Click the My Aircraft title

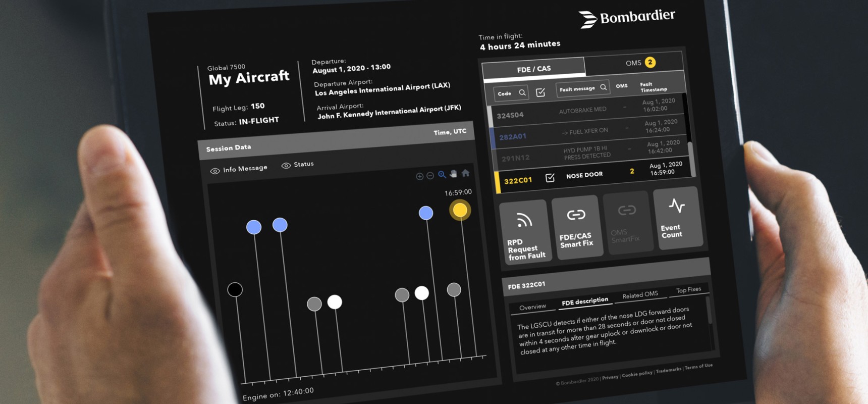click(249, 78)
